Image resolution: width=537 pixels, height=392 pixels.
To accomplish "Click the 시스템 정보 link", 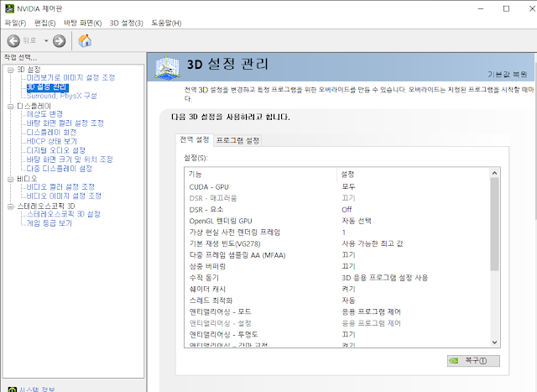I will (37, 389).
